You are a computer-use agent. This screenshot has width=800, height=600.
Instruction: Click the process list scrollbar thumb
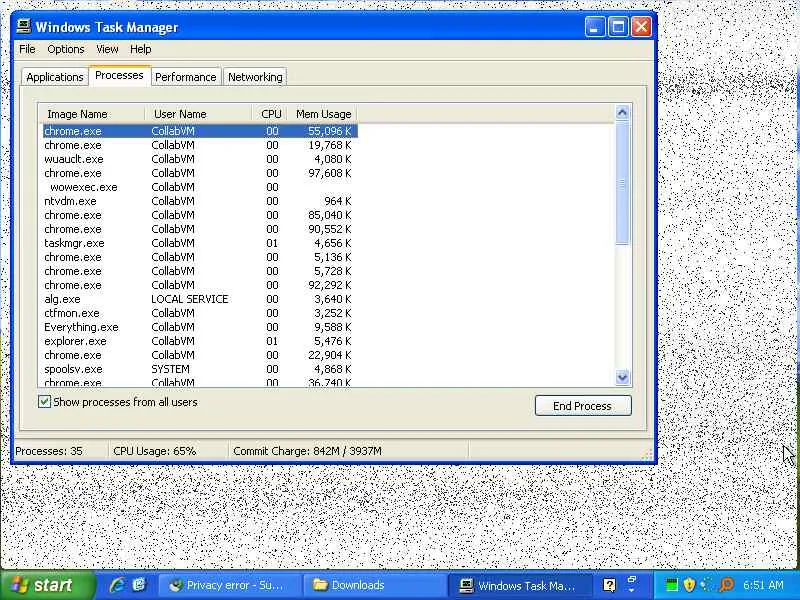[622, 183]
